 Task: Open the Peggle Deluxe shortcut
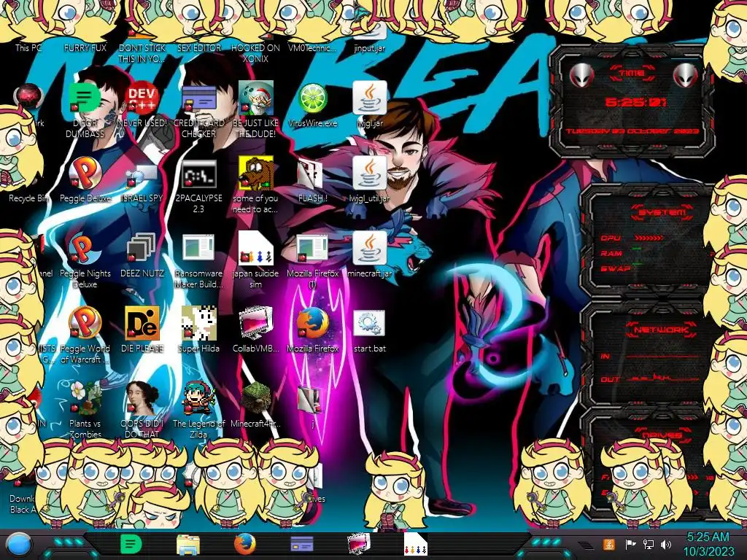click(85, 174)
